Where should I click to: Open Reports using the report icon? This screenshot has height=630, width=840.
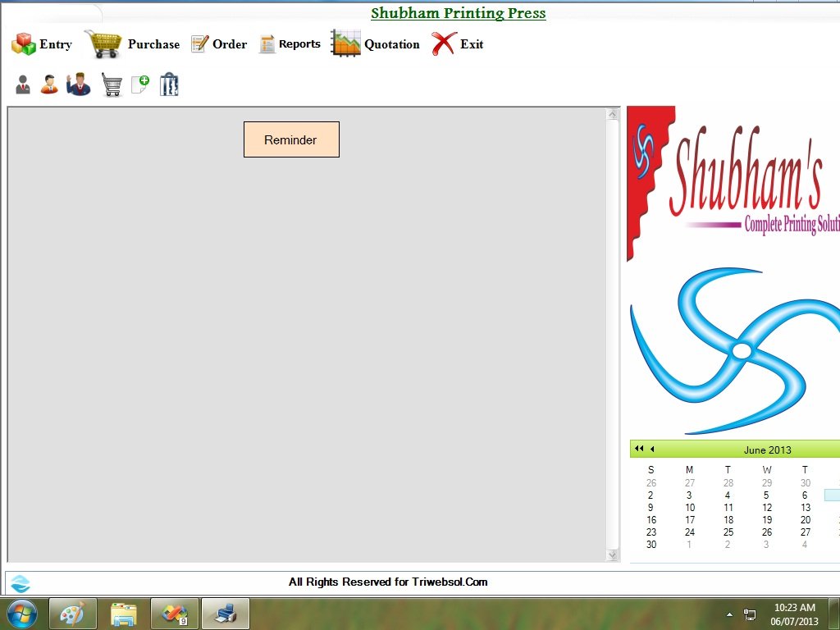point(266,43)
